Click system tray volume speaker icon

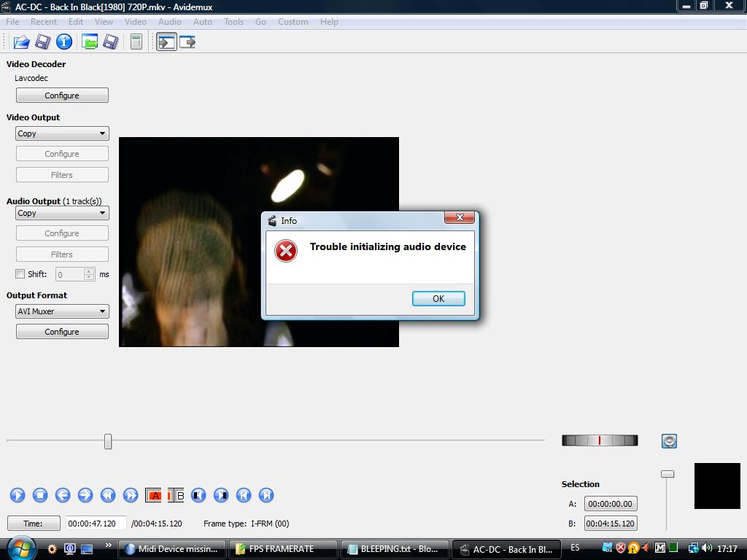707,548
